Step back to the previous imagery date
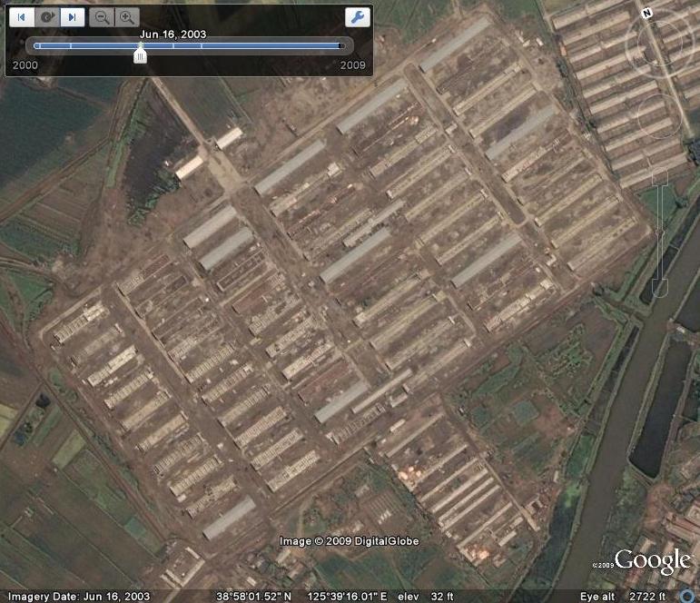Screen dimensions: 700x603 pos(22,17)
